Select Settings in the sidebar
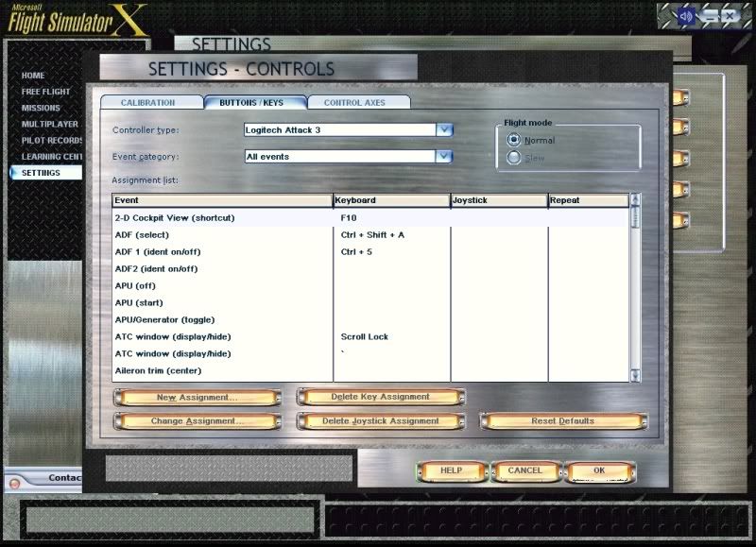756x547 pixels. tap(45, 173)
